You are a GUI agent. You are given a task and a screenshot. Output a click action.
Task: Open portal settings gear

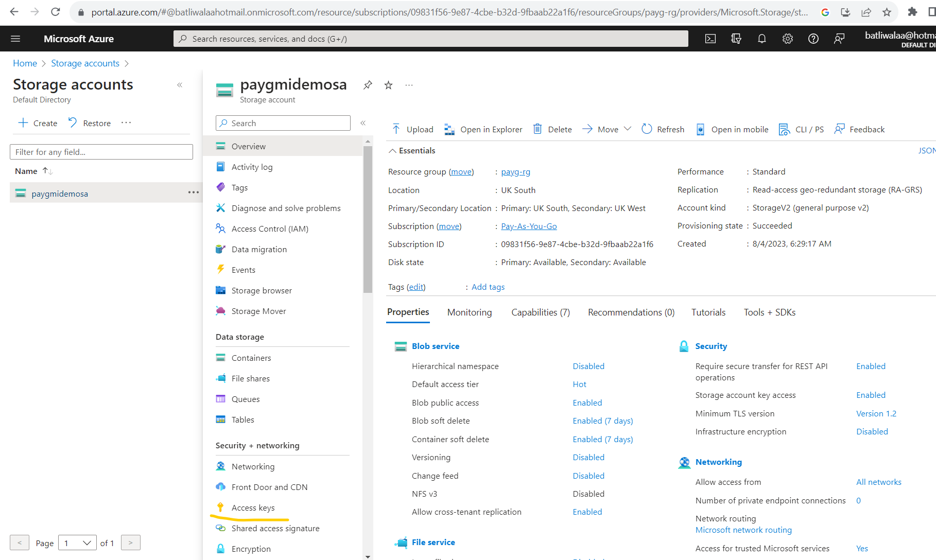(x=787, y=39)
